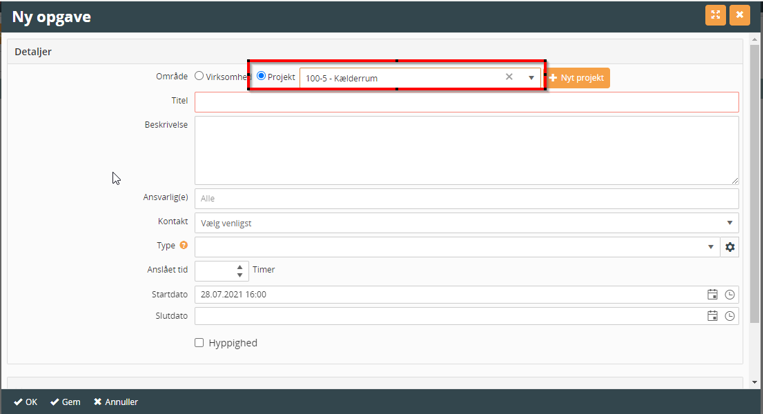Select the Virksomhed radio button
This screenshot has height=414, width=763.
pos(200,76)
